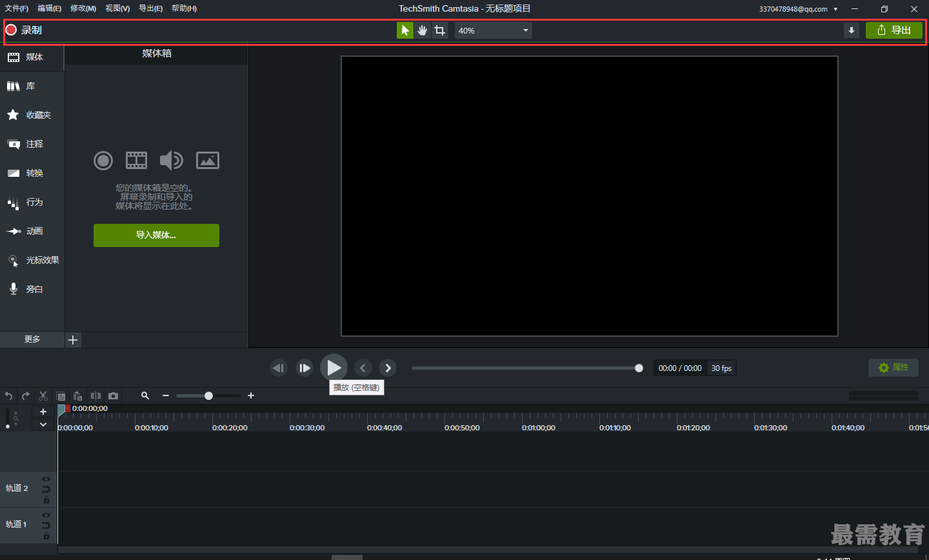
Task: Go to next marker chevron
Action: [x=388, y=368]
